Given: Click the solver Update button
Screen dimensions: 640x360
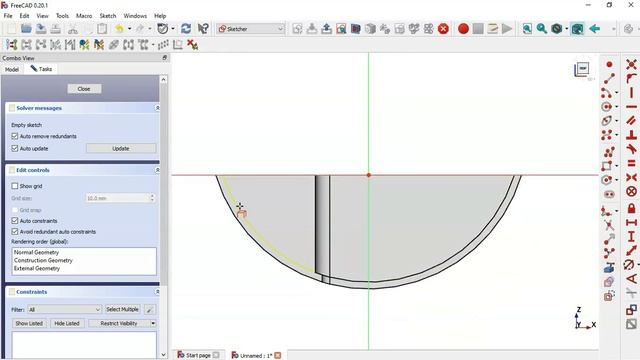Looking at the screenshot, I should click(121, 149).
